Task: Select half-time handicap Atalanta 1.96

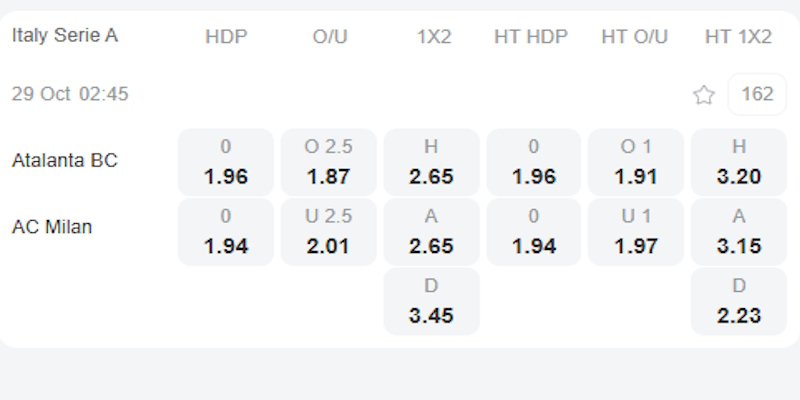Action: 534,162
